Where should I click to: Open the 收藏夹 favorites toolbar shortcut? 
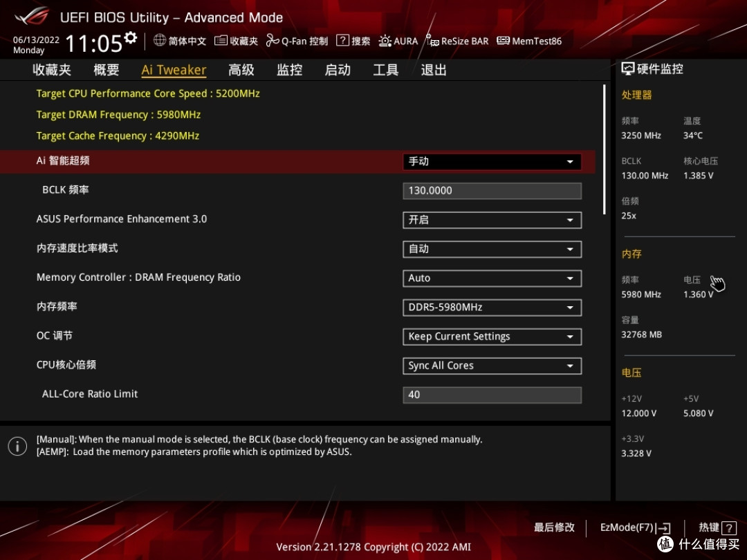pos(236,41)
